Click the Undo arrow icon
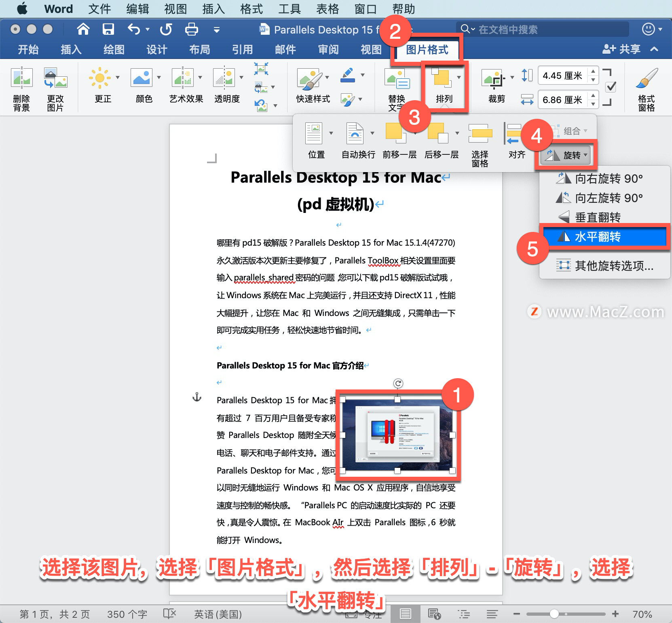The width and height of the screenshot is (672, 623). pos(134,29)
